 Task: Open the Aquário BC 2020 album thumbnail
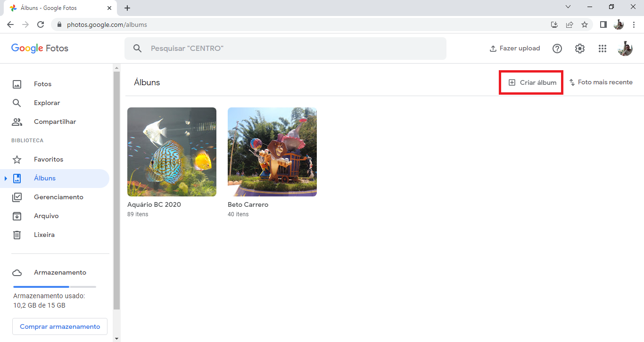(172, 152)
